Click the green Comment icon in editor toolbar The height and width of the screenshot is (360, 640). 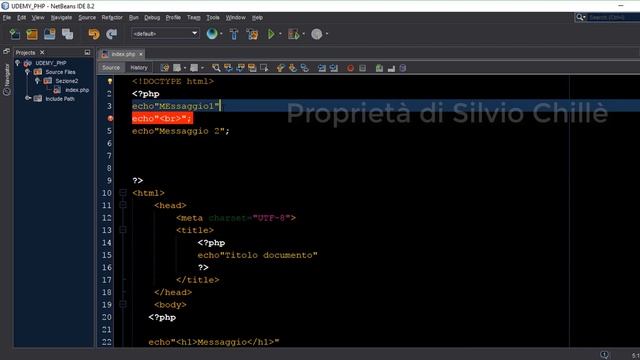click(379, 68)
